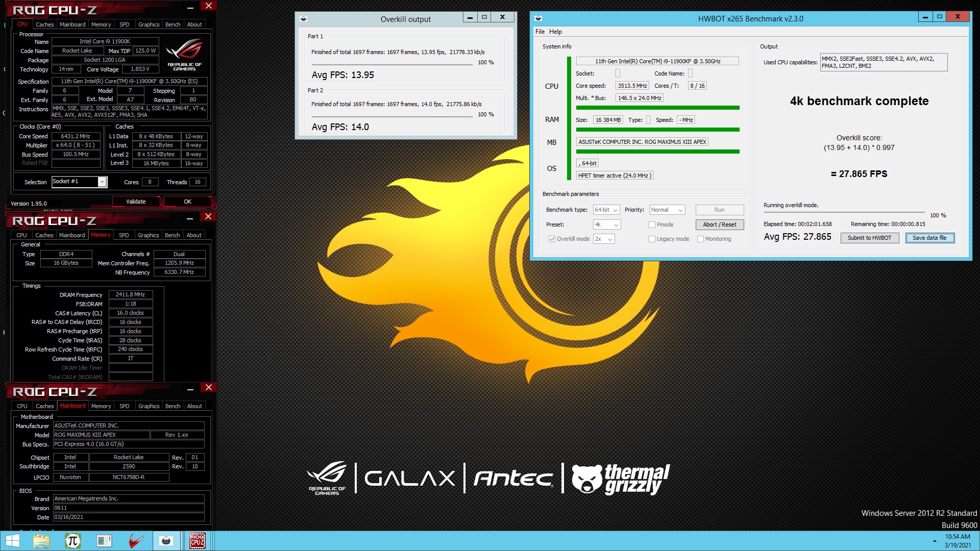Image resolution: width=980 pixels, height=551 pixels.
Task: Open the Preset 4k dropdown
Action: pyautogui.click(x=607, y=224)
